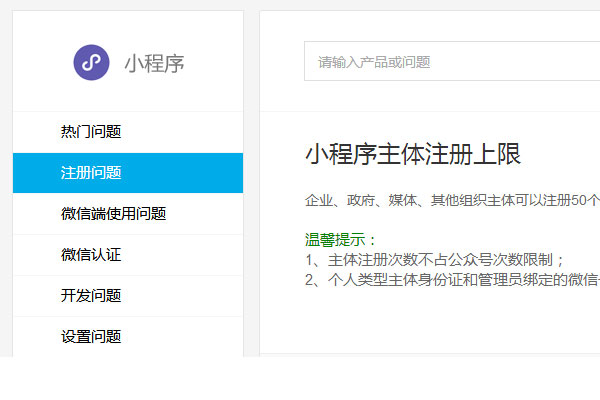Click the 小程序 title next to the logo

click(154, 63)
